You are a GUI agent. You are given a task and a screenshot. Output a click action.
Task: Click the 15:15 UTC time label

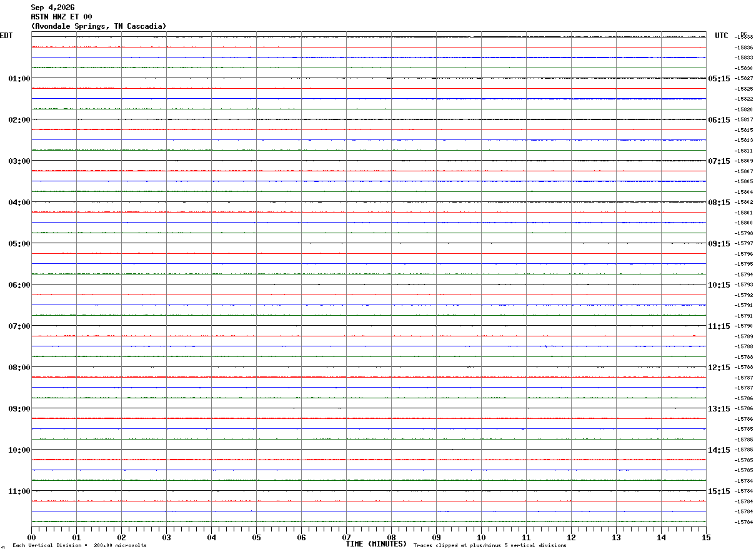tap(719, 491)
